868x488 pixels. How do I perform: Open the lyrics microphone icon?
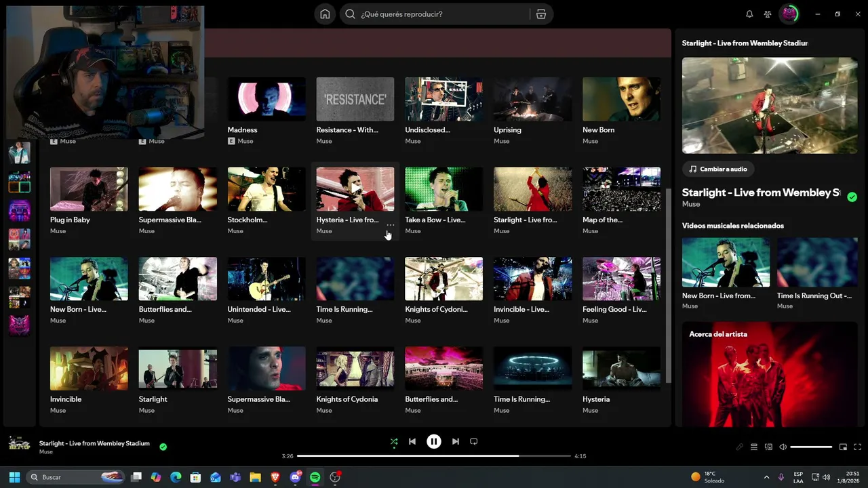(x=740, y=447)
